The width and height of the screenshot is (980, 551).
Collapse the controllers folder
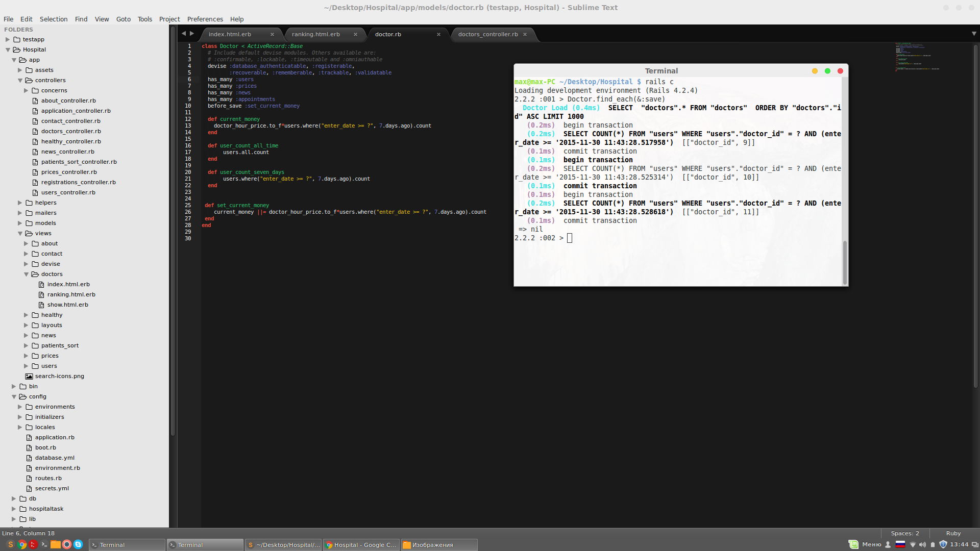[x=20, y=80]
